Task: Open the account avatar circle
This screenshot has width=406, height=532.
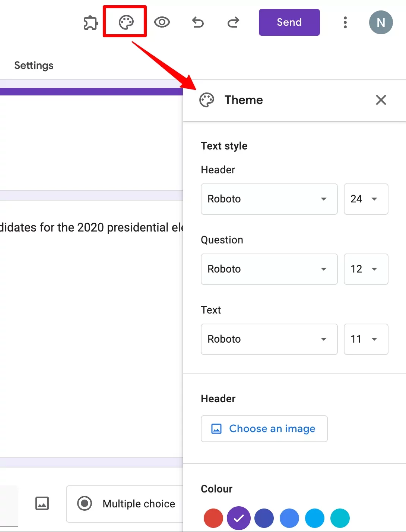Action: click(x=381, y=22)
